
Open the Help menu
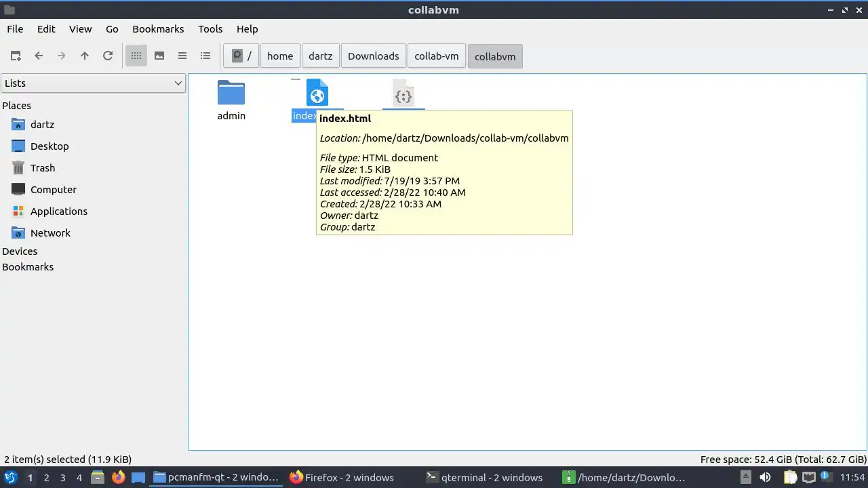pos(248,29)
